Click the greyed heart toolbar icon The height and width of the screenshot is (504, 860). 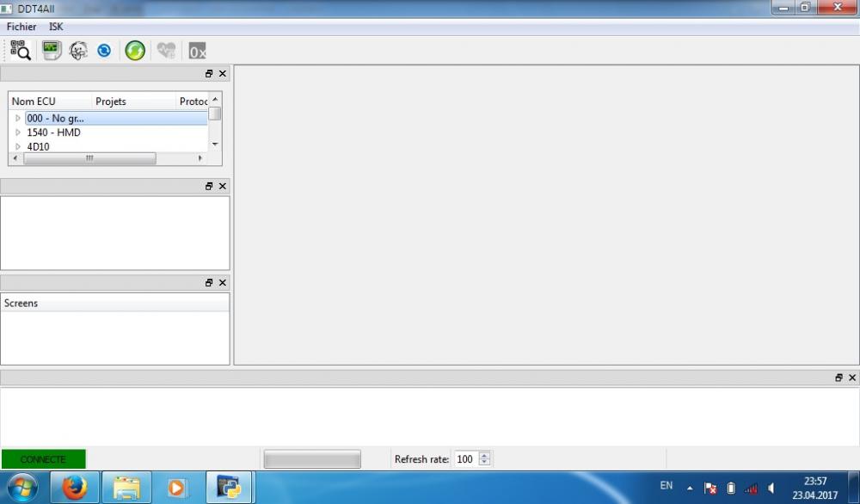166,51
